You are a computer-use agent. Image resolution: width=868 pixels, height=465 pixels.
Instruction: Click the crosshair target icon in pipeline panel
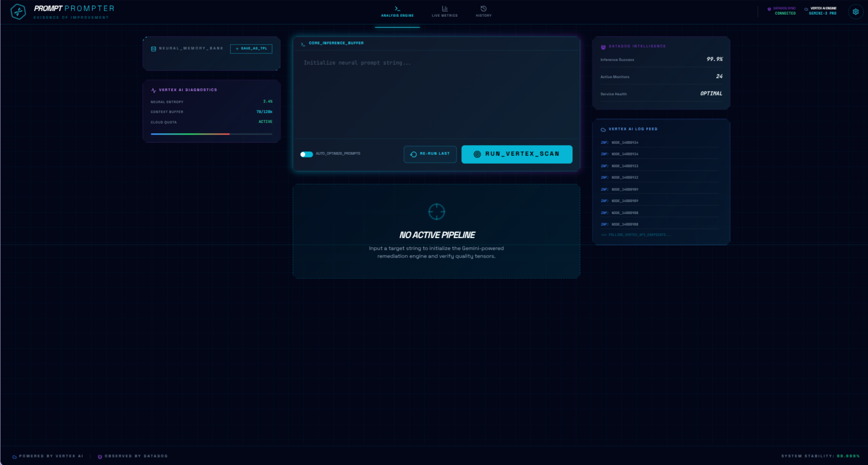tap(437, 212)
